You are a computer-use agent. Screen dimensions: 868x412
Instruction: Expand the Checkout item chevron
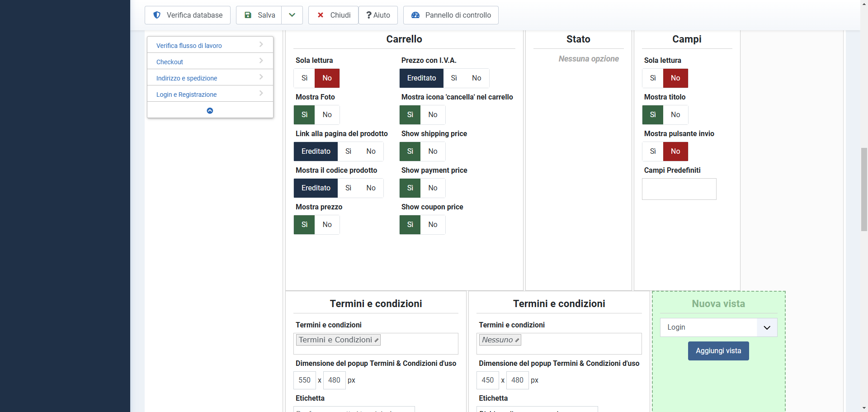pyautogui.click(x=261, y=61)
